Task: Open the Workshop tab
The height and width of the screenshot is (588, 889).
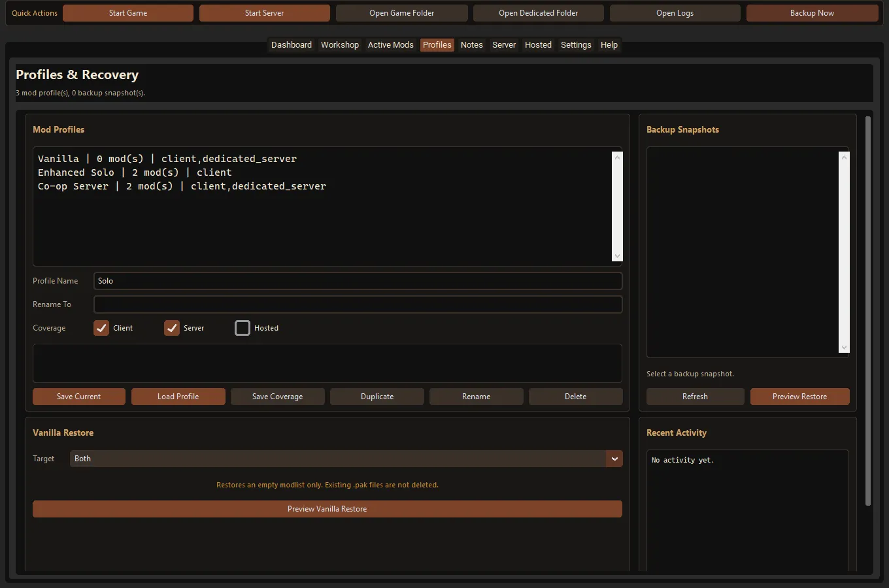Action: (x=340, y=45)
